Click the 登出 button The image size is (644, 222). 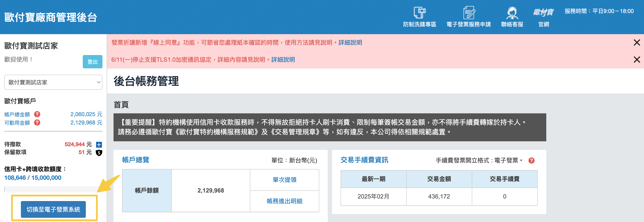click(92, 62)
